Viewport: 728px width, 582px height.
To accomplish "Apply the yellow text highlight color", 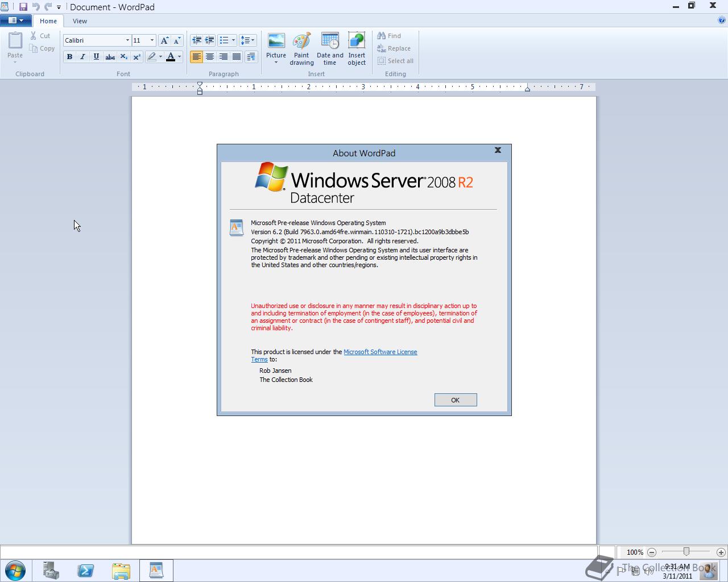I will click(151, 57).
